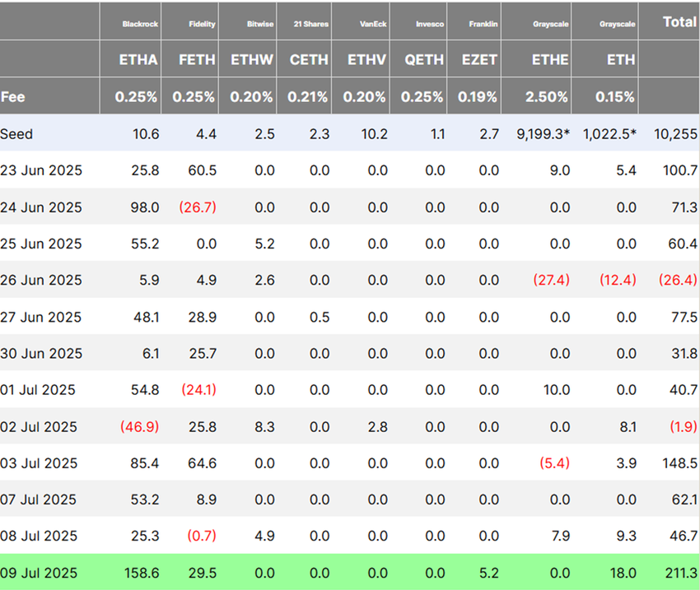Click the ETHV ticker header

point(366,60)
